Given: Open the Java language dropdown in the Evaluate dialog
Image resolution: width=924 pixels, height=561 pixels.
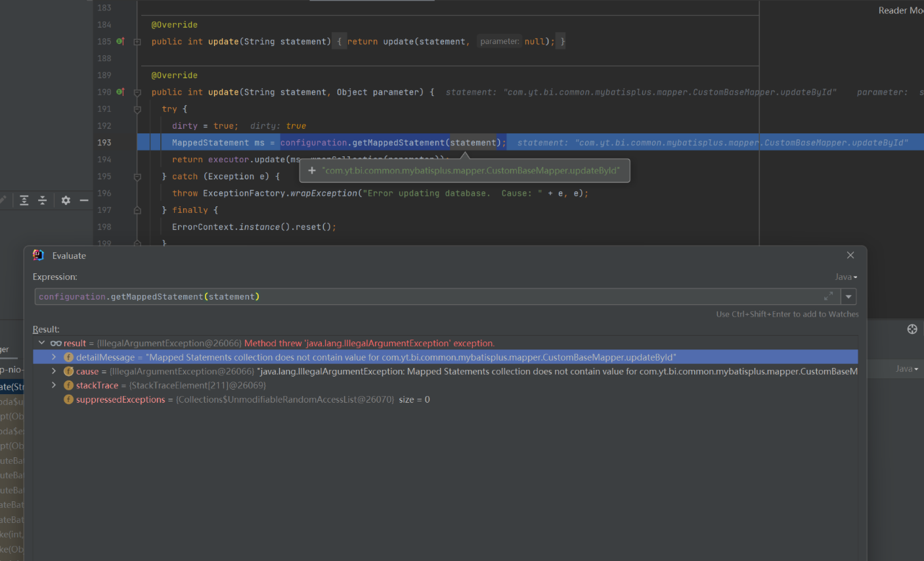Looking at the screenshot, I should tap(845, 277).
